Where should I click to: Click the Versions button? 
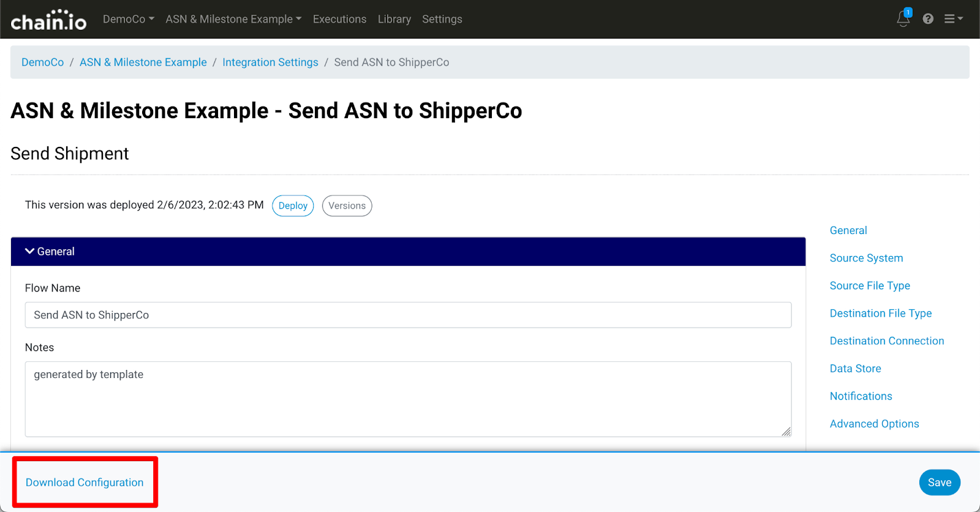[347, 206]
